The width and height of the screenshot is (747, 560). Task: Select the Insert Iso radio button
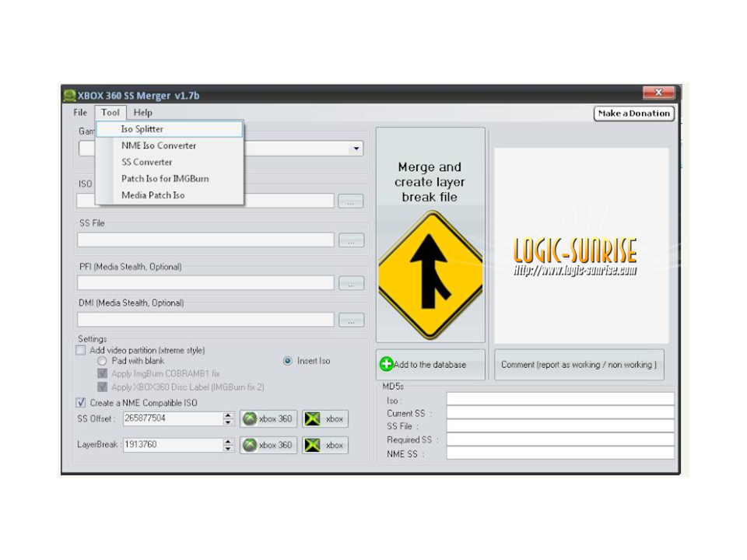[287, 361]
